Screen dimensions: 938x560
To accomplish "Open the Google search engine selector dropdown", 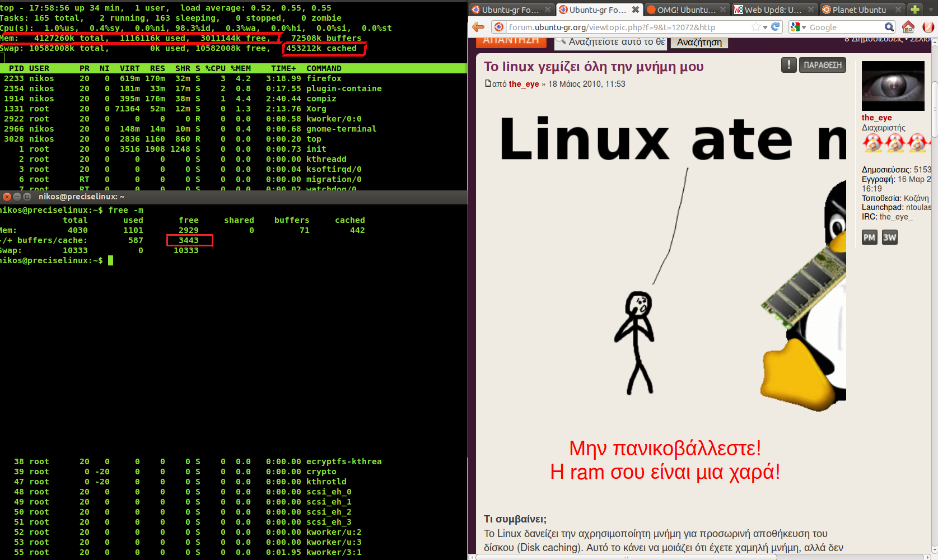I will click(x=798, y=27).
